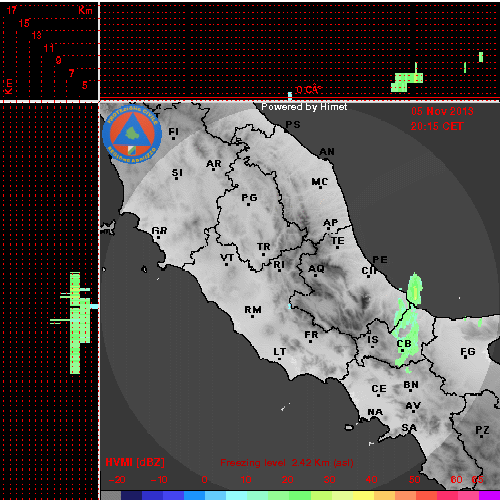Click the AR province label
The height and width of the screenshot is (500, 500).
point(214,164)
